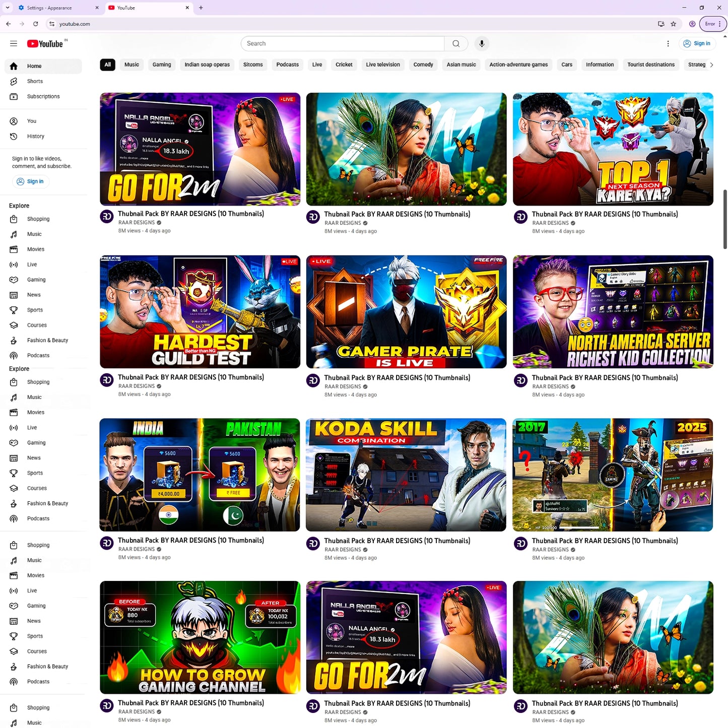Open the Gaming explore category

click(x=36, y=280)
